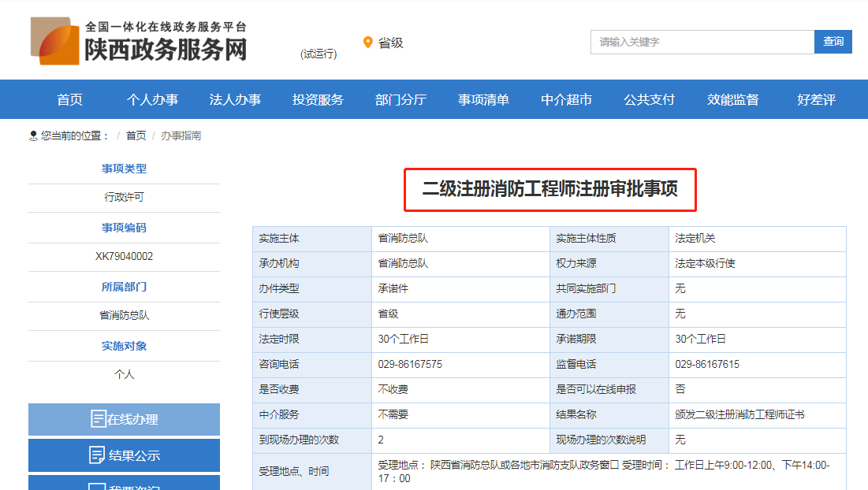Click the keyword search input field
The image size is (868, 490).
pos(702,42)
